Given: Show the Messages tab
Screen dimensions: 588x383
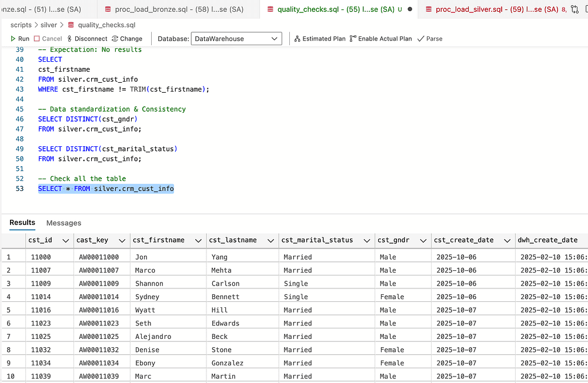Looking at the screenshot, I should coord(64,223).
